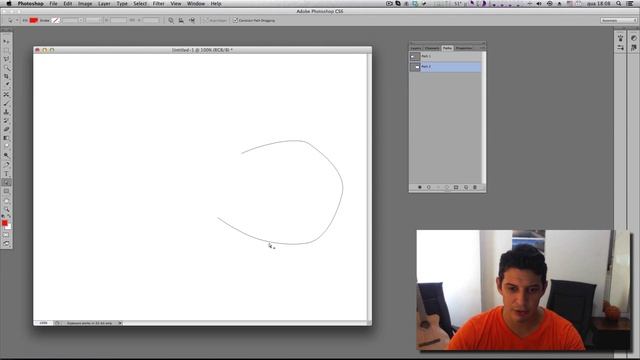Open the Filter menu
The image size is (640, 360).
[158, 4]
